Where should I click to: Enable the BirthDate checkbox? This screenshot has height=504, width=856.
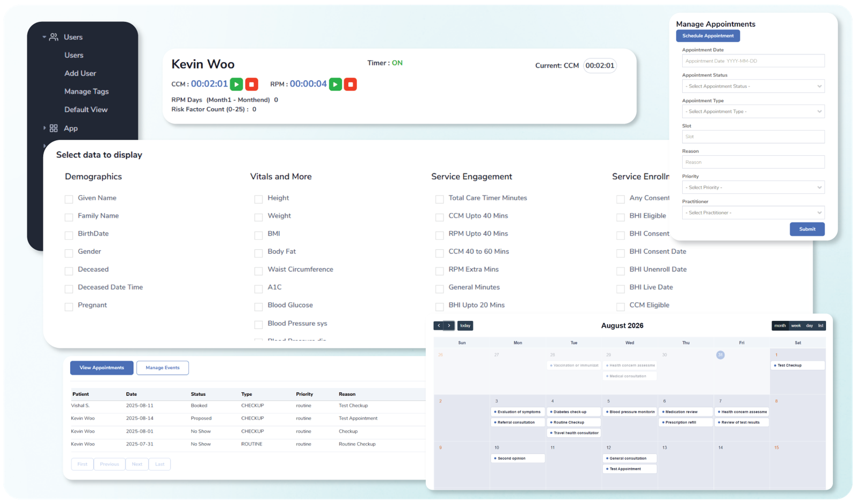click(69, 235)
